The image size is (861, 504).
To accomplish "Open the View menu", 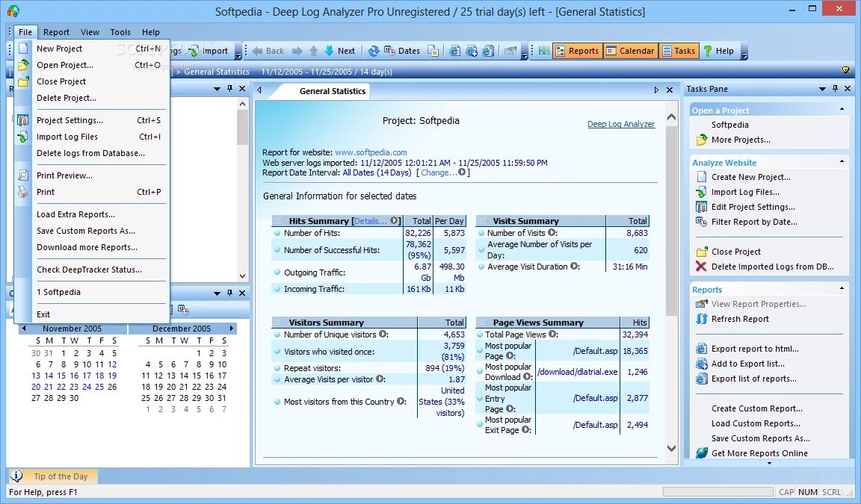I will coord(90,32).
